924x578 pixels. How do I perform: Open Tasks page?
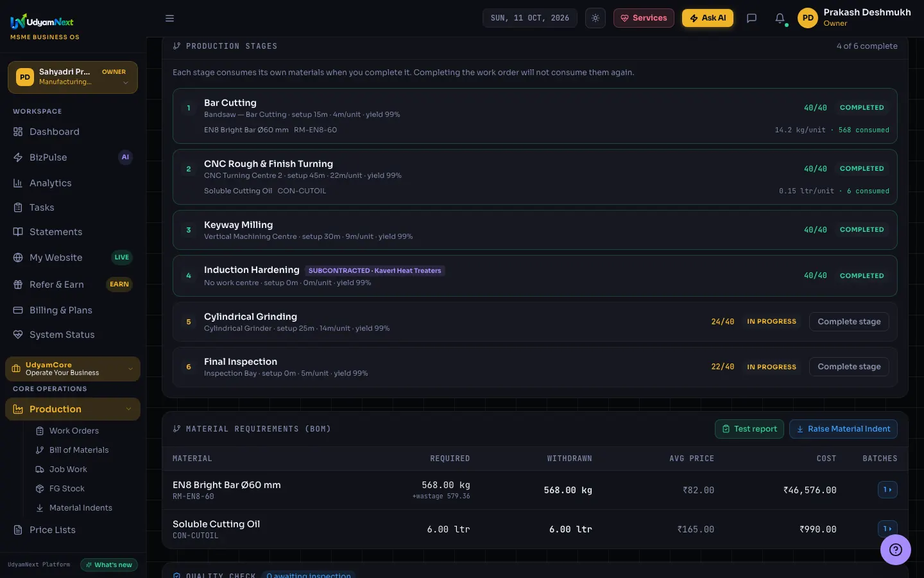pos(73,207)
